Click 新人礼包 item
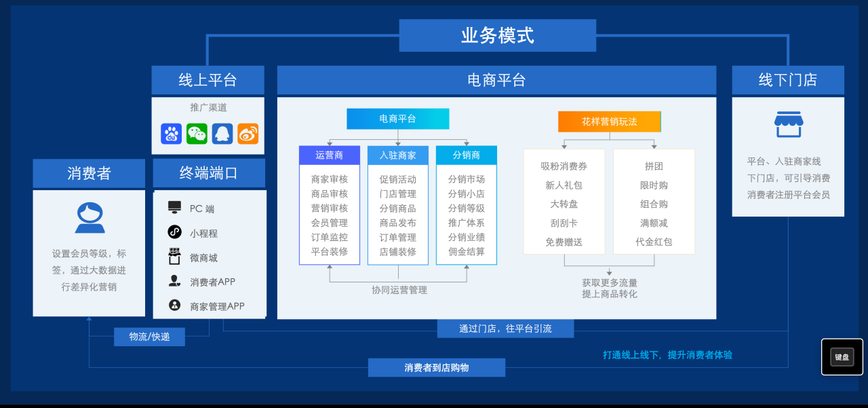 click(564, 185)
